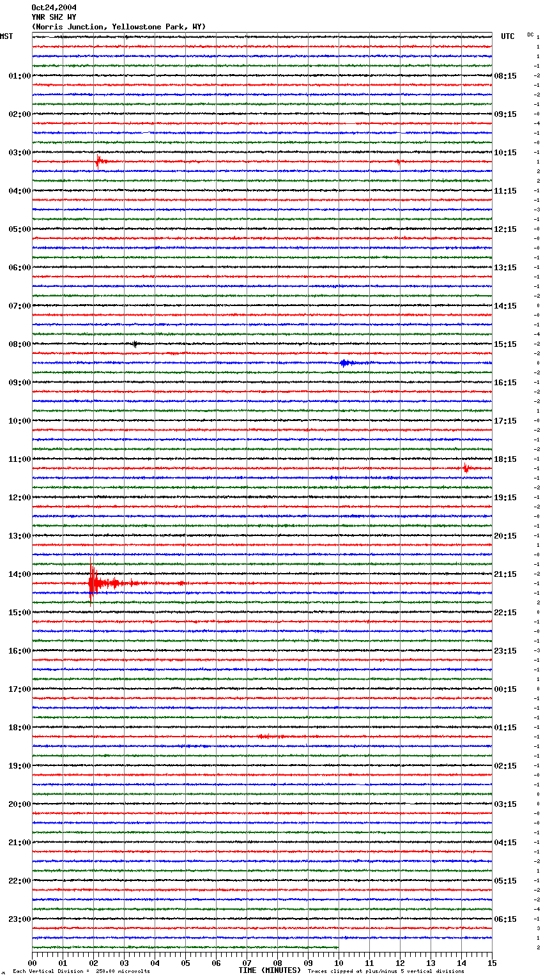This screenshot has height=980, width=543.
Task: Select the 04:00 MST time label
Action: click(20, 191)
